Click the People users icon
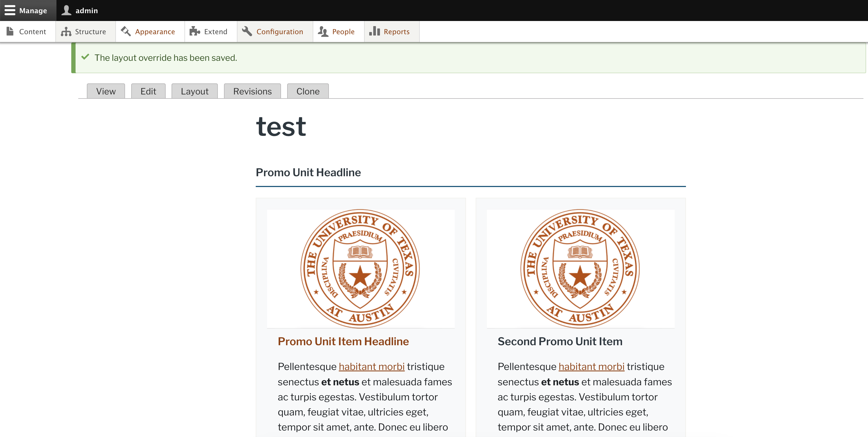 [x=323, y=31]
